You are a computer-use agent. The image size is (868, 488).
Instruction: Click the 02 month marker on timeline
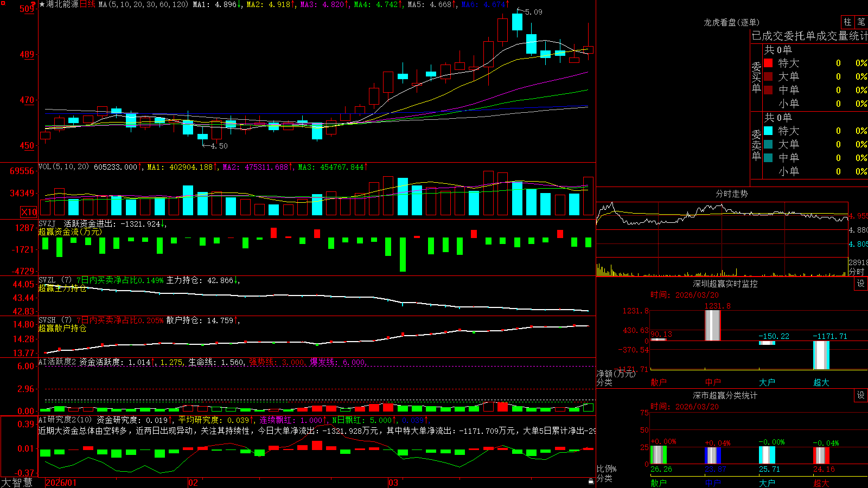[x=193, y=483]
